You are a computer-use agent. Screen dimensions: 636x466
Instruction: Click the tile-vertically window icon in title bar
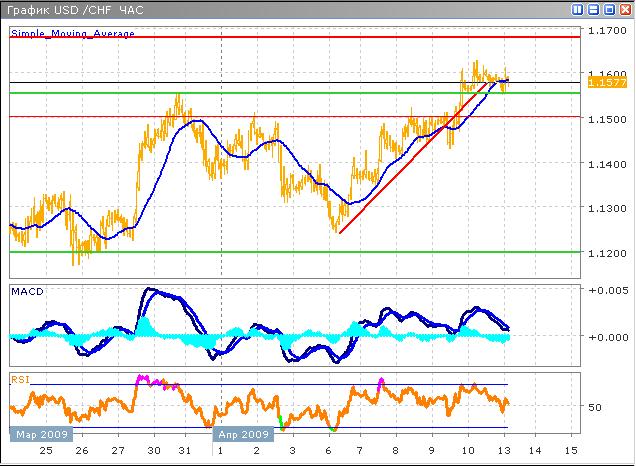[x=578, y=9]
